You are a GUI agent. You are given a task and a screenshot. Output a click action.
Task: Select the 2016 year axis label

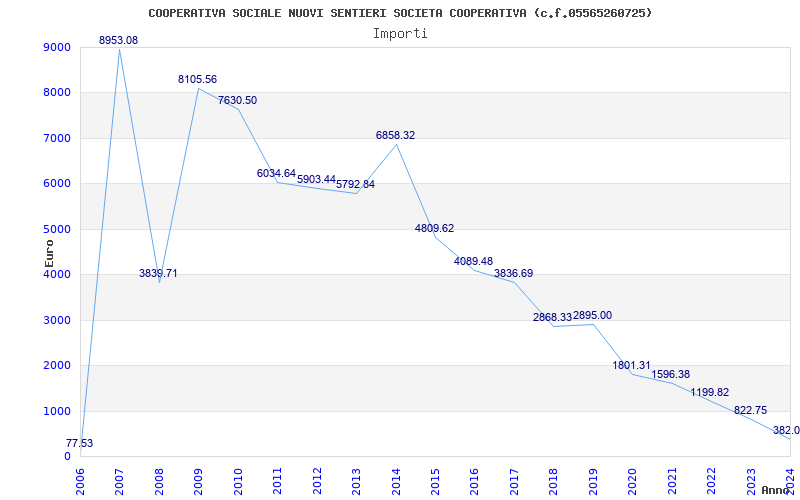click(475, 481)
